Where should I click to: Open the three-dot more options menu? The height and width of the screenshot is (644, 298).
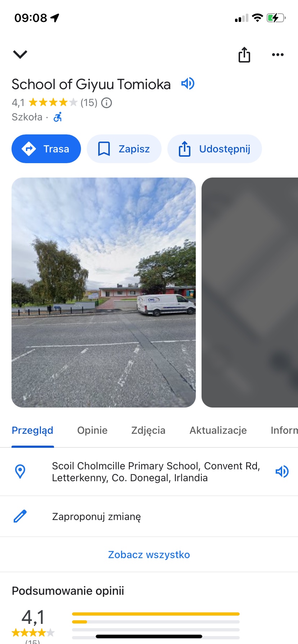278,55
